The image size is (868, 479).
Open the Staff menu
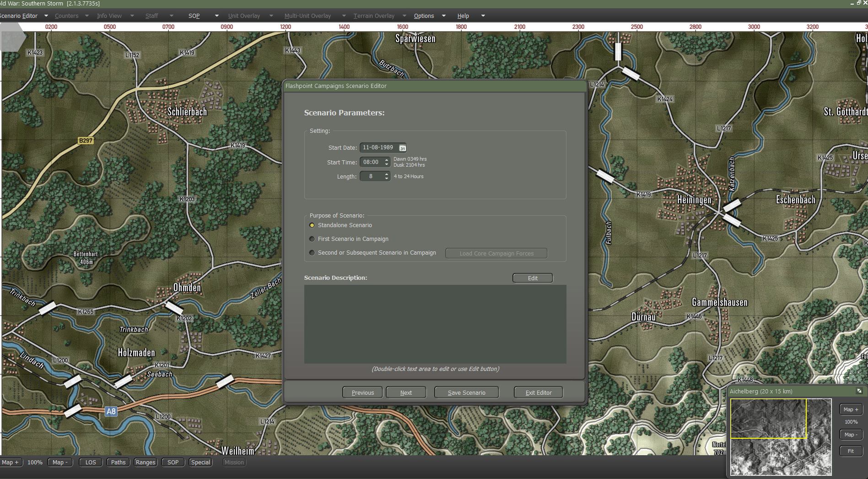tap(152, 16)
